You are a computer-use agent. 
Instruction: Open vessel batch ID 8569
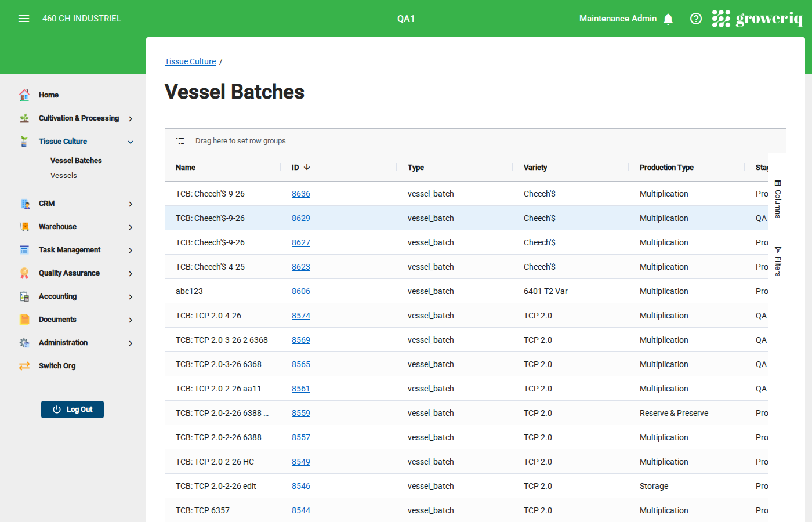tap(301, 340)
